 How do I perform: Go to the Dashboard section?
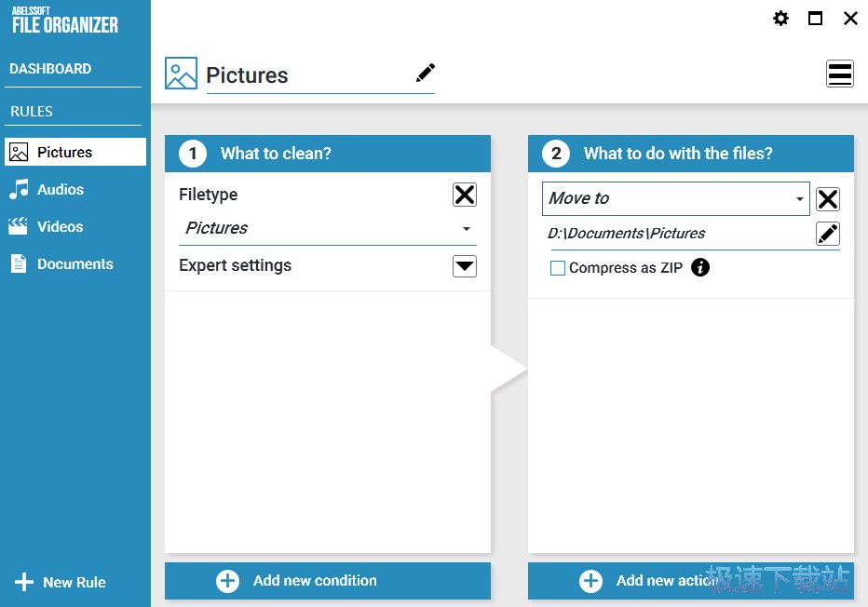[x=50, y=69]
